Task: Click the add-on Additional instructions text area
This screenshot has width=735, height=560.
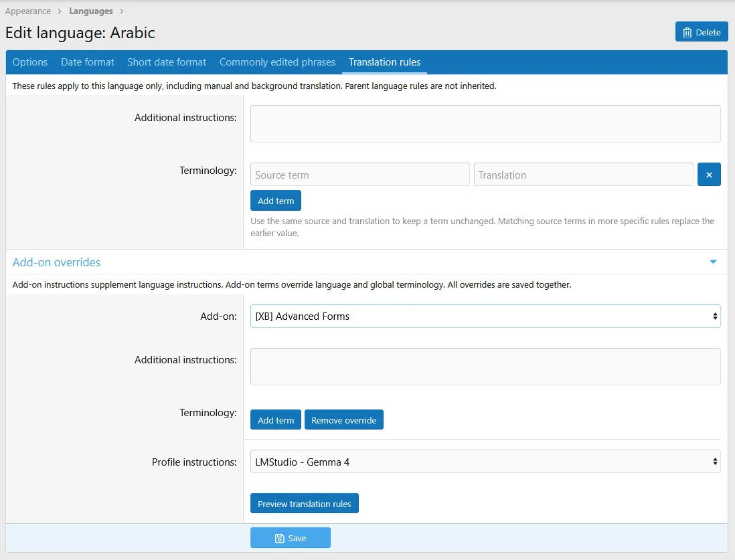Action: pos(485,367)
